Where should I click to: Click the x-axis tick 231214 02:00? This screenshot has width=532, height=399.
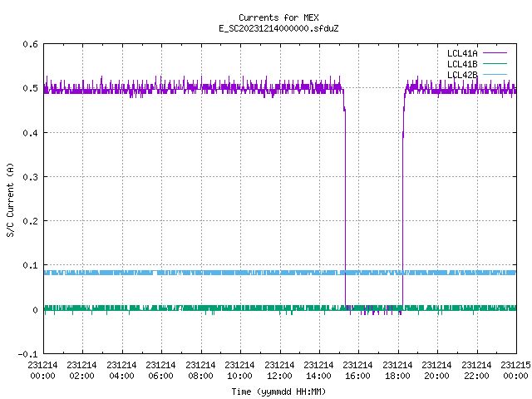(x=81, y=371)
